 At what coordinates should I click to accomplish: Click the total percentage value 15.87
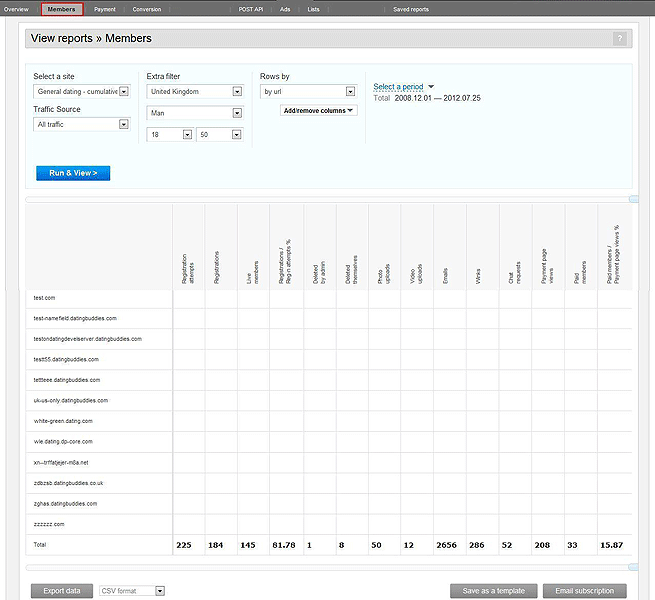(612, 545)
